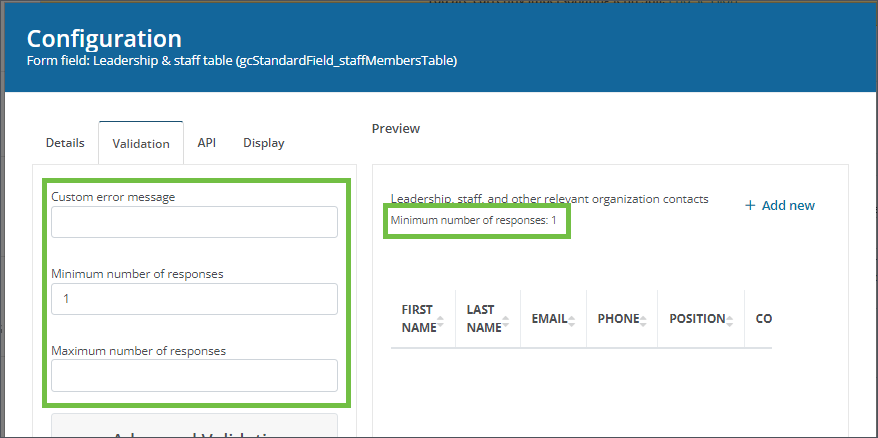Image resolution: width=878 pixels, height=438 pixels.
Task: Click the Minimum number of responses field
Action: pos(194,299)
